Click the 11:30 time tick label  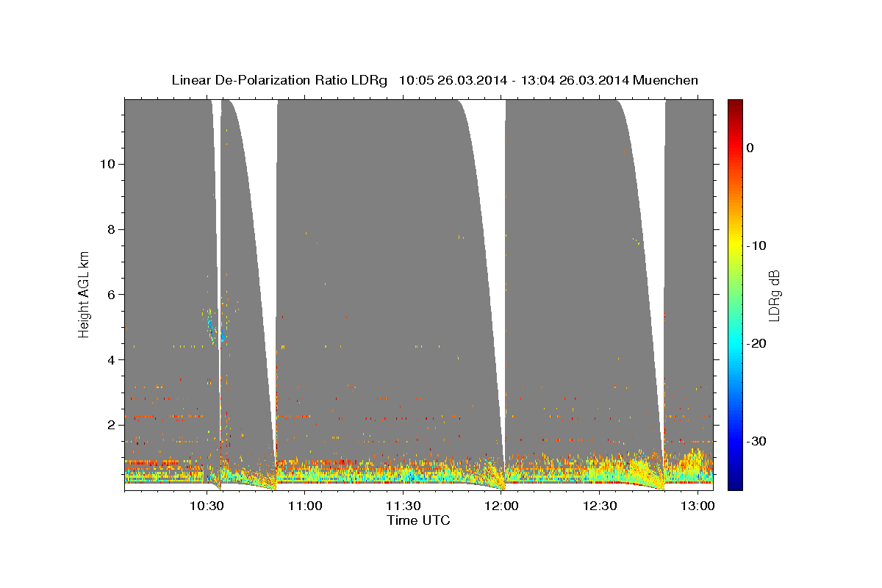(x=403, y=506)
